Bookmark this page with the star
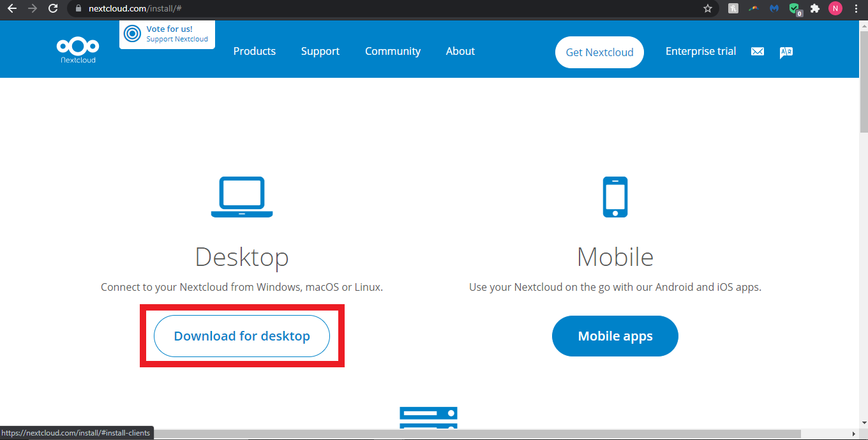The image size is (868, 440). point(707,9)
